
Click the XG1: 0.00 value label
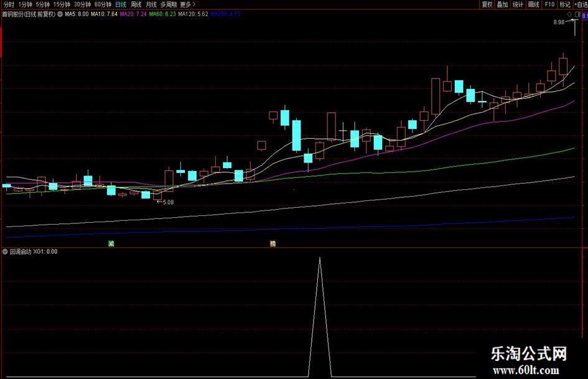click(45, 251)
